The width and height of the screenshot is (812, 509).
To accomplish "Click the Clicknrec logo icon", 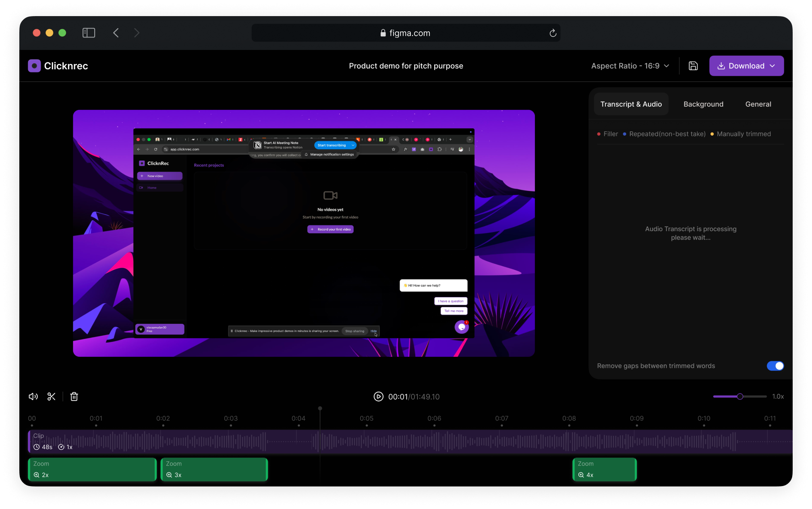I will coord(34,66).
